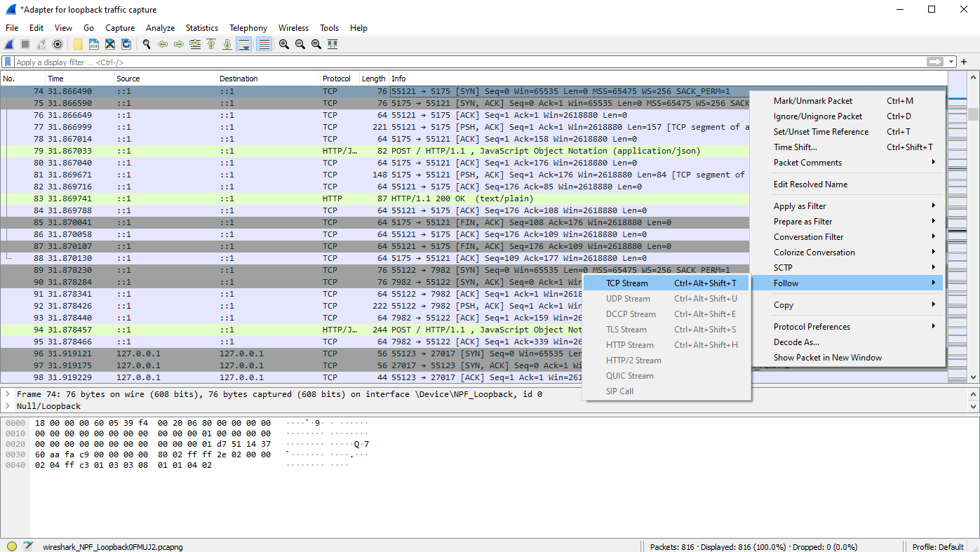Toggle packet list colorization

[264, 44]
